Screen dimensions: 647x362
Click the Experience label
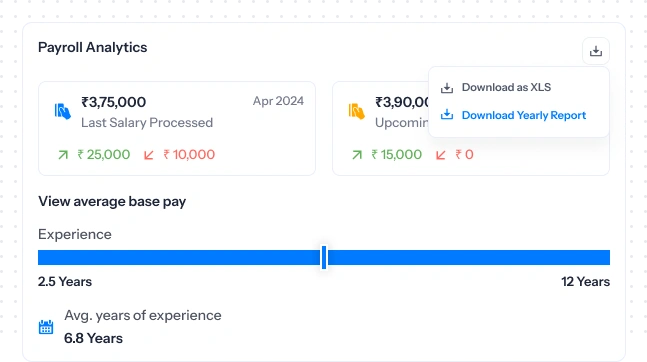75,234
